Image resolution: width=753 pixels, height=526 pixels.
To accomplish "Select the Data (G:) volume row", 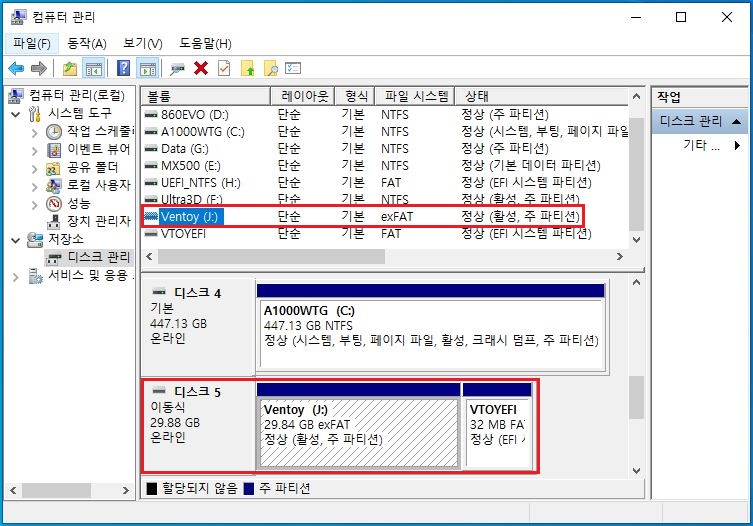I will tap(385, 148).
